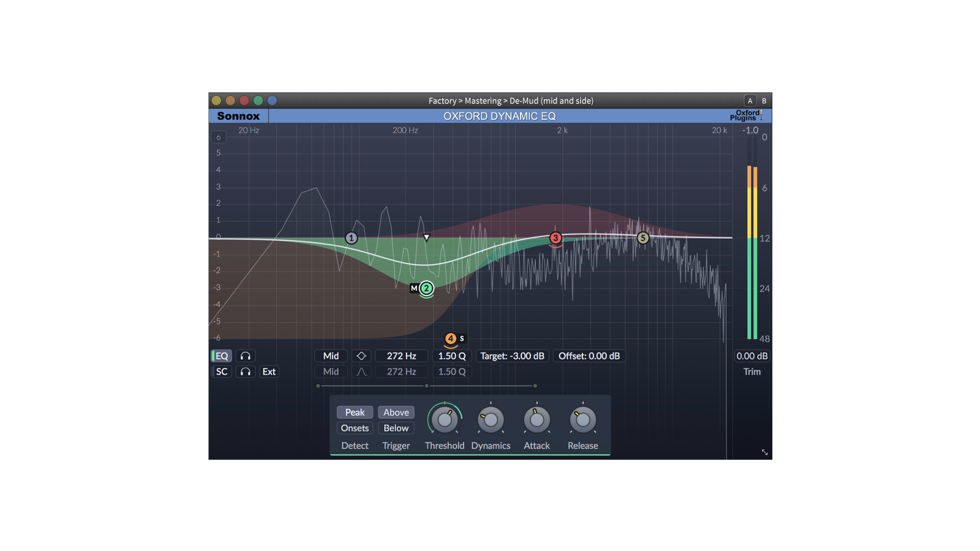Toggle SC side-chain headphone listen

245,372
